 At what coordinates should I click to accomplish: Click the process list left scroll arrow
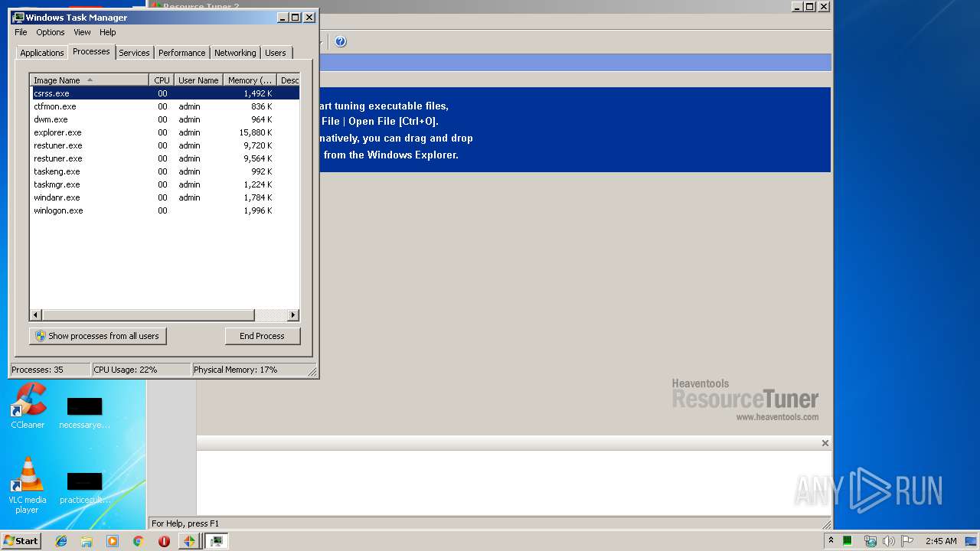tap(36, 315)
